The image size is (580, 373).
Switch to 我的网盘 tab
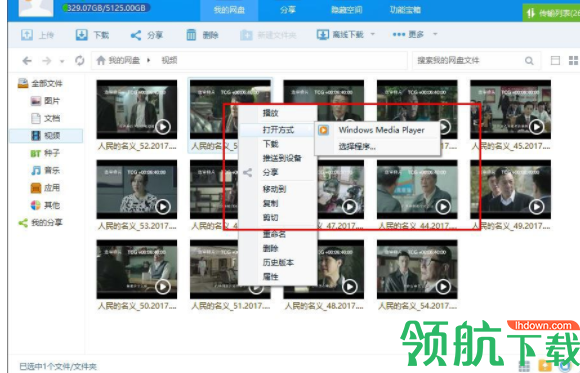229,10
